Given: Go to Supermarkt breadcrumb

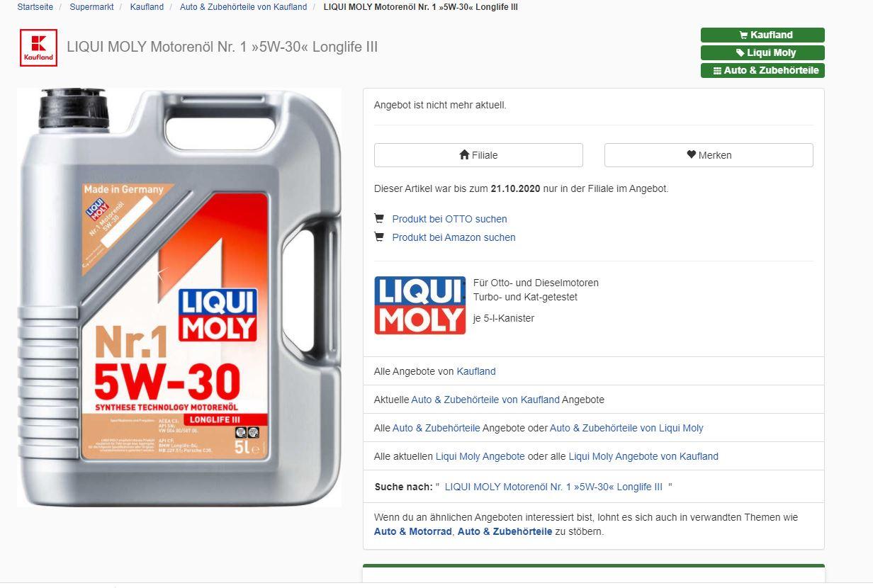Looking at the screenshot, I should click(x=91, y=7).
